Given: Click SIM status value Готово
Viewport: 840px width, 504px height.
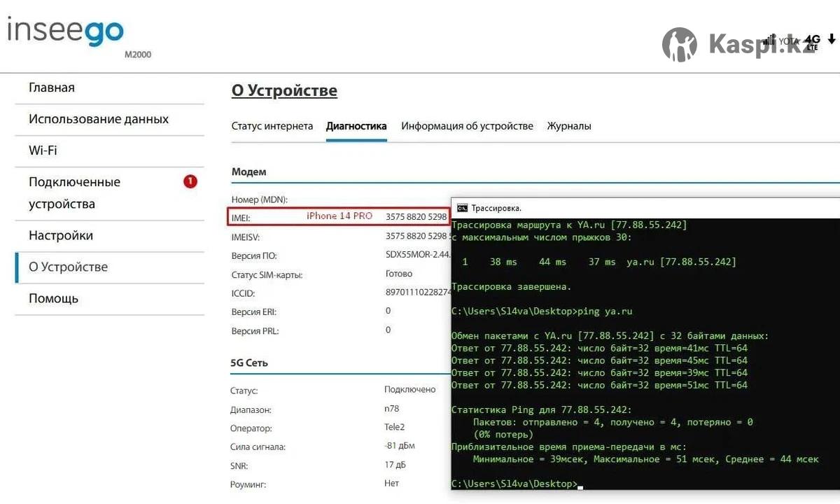Looking at the screenshot, I should 399,274.
